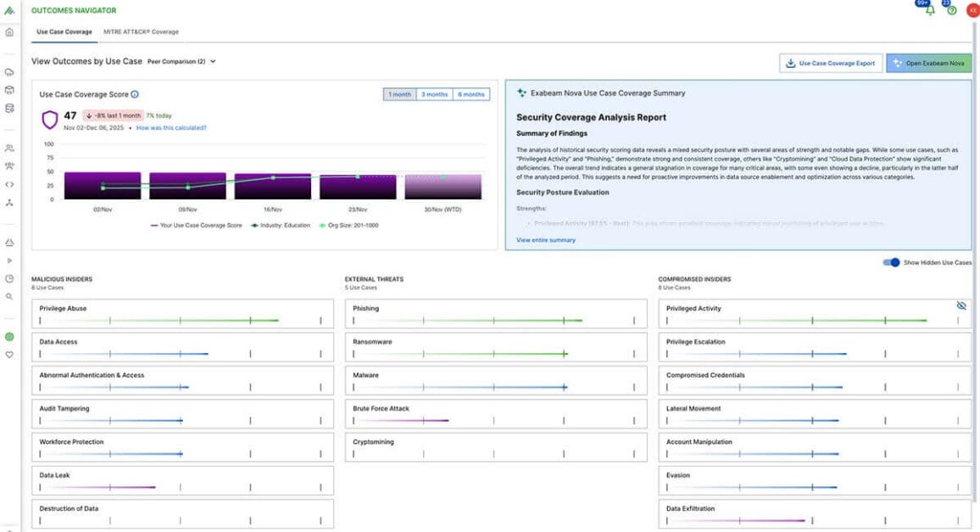
Task: Open the pie chart icon in the sidebar
Action: tap(9, 278)
